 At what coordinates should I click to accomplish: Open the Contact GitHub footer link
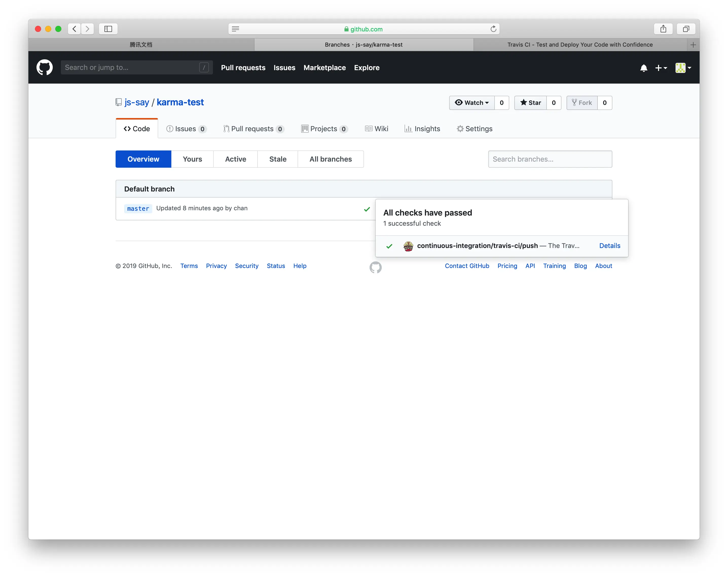point(467,266)
